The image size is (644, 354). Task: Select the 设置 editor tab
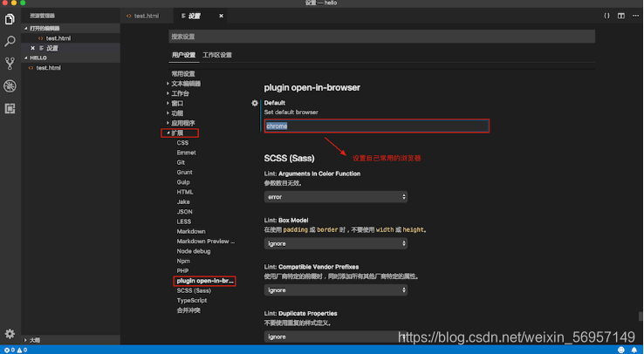point(194,16)
